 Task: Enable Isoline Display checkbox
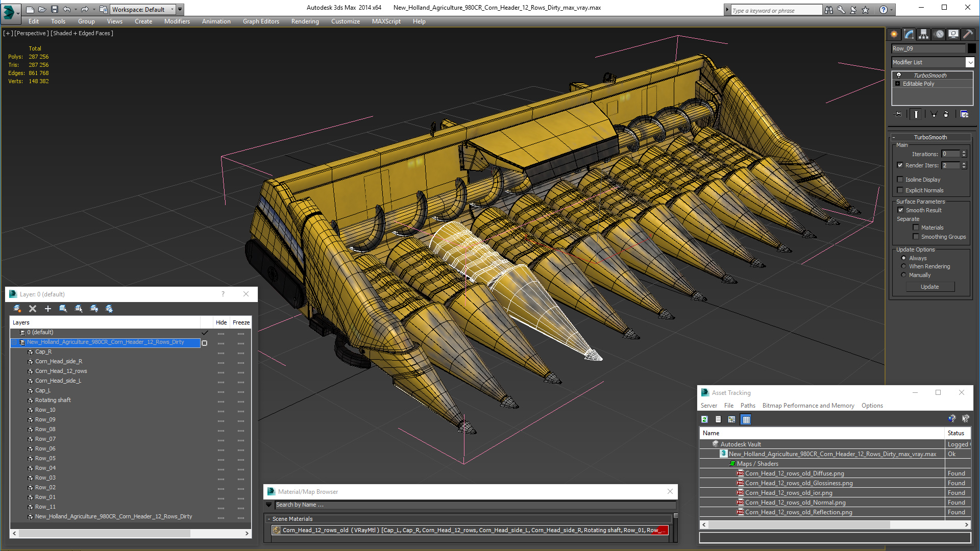[x=900, y=180]
